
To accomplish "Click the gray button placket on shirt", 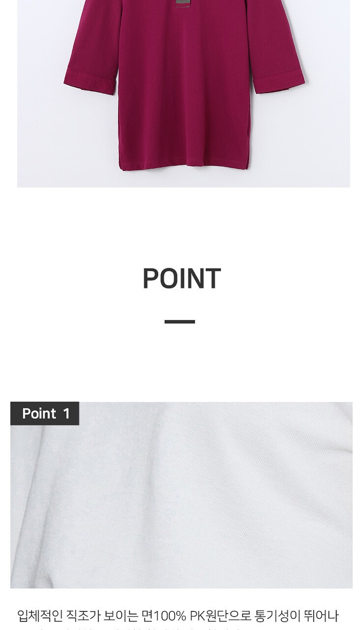I will pos(182,3).
